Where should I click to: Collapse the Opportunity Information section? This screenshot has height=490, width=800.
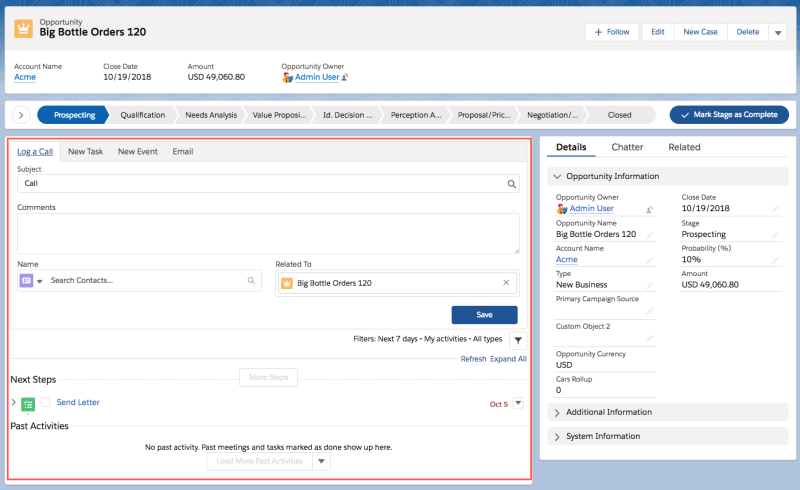(557, 176)
